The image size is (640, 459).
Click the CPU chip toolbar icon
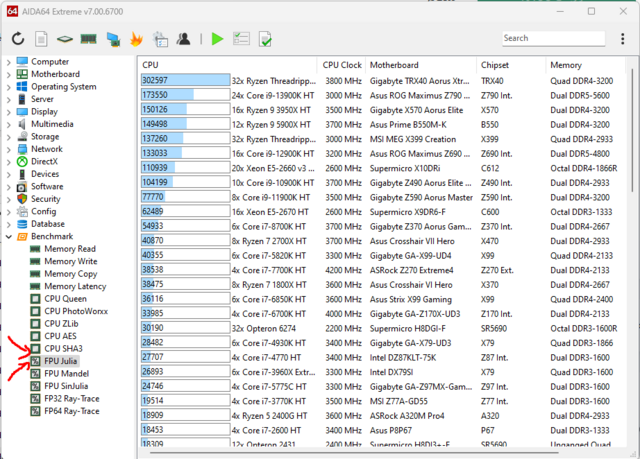click(x=64, y=39)
